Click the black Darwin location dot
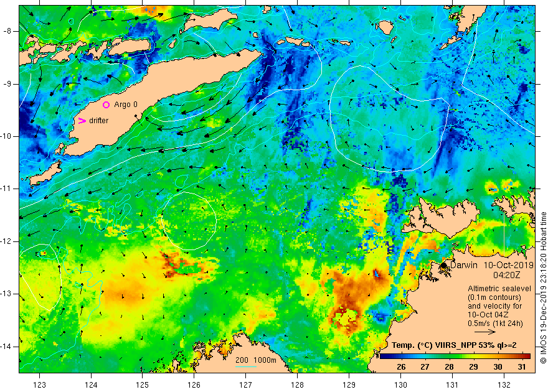This screenshot has width=548, height=392. [443, 265]
